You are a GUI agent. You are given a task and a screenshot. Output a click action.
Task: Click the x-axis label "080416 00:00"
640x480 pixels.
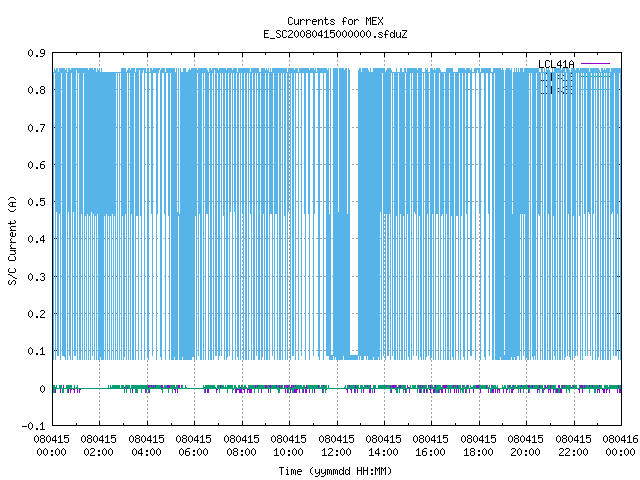[620, 446]
